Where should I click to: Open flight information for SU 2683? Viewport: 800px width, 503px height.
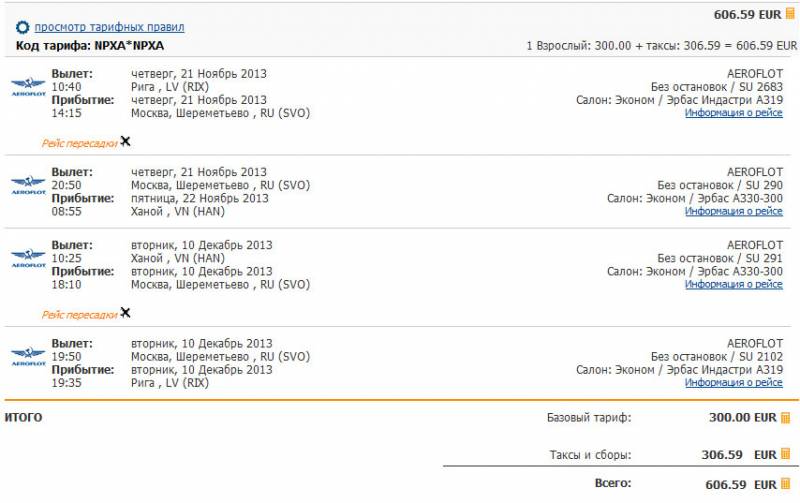(x=734, y=113)
